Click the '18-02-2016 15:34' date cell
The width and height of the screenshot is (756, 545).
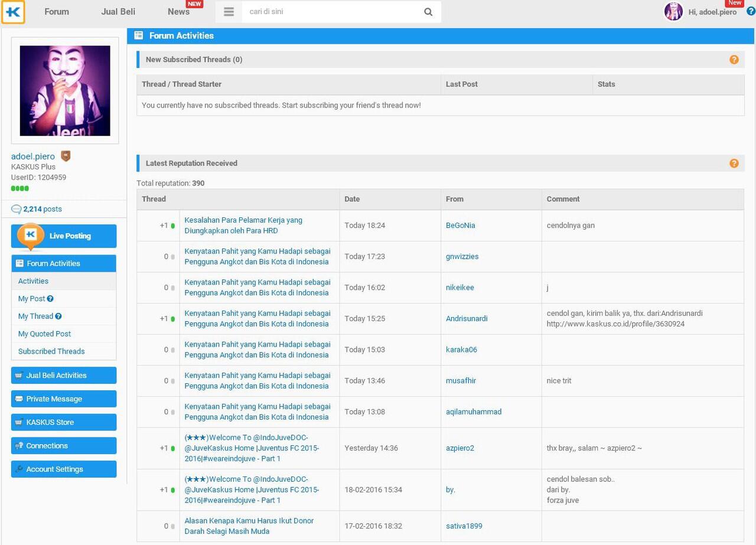click(373, 489)
